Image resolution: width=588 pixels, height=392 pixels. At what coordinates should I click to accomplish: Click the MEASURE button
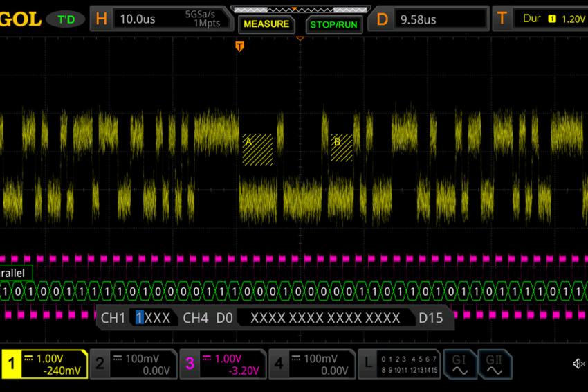tap(266, 24)
